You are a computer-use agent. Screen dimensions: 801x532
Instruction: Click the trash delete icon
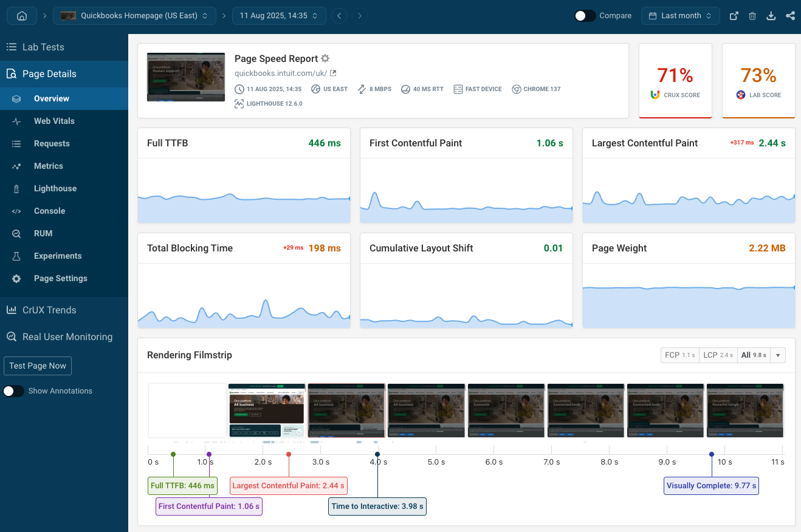(752, 16)
